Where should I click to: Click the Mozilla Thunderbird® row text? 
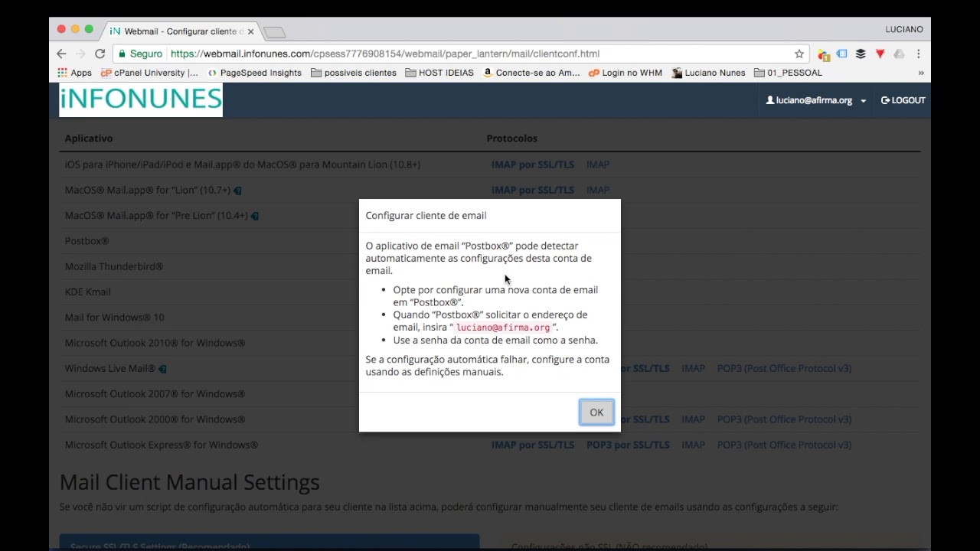point(114,266)
